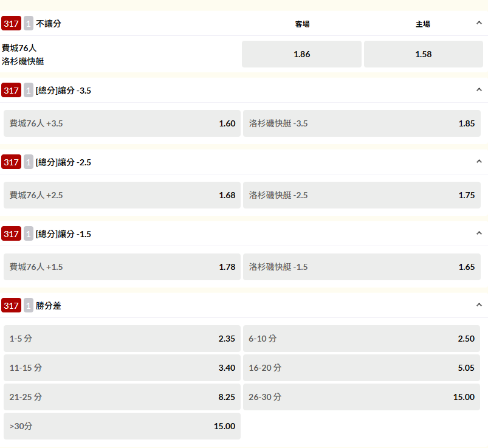The height and width of the screenshot is (448, 488).
Task: Choose 洛杉磯快艇 -1.5 at 1.65
Action: (x=362, y=267)
